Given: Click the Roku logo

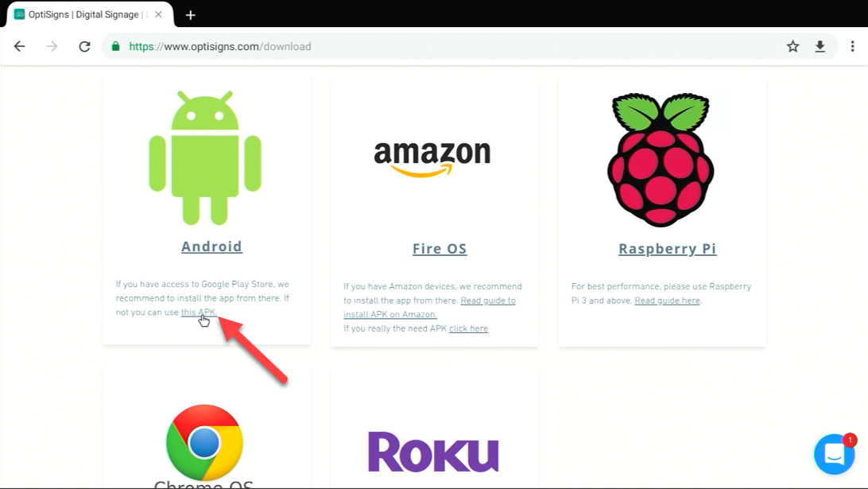Looking at the screenshot, I should pyautogui.click(x=433, y=452).
